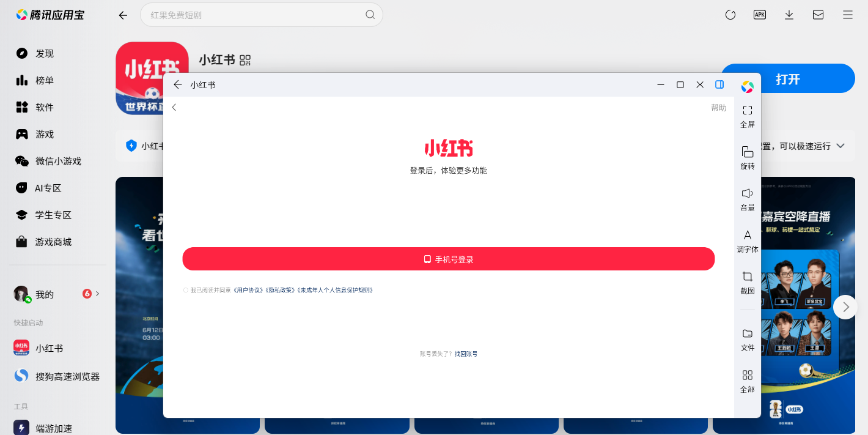Go back using main window's back arrow
868x435 pixels.
123,15
